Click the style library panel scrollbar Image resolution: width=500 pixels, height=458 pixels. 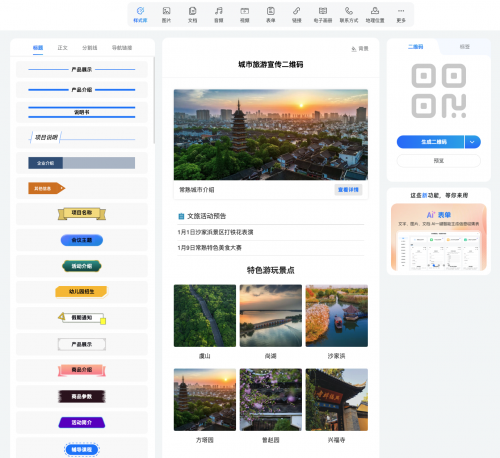coord(154,100)
